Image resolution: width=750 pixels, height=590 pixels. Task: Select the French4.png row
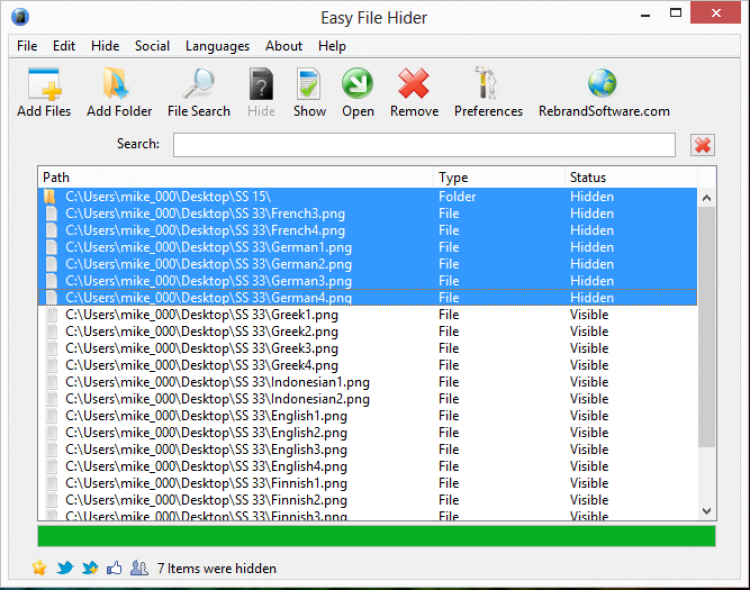[367, 231]
